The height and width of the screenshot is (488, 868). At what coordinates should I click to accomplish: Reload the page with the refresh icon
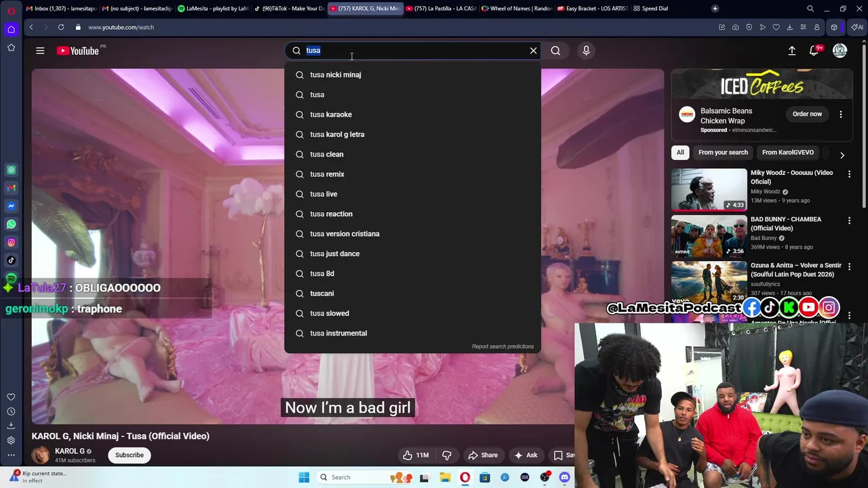[x=61, y=27]
